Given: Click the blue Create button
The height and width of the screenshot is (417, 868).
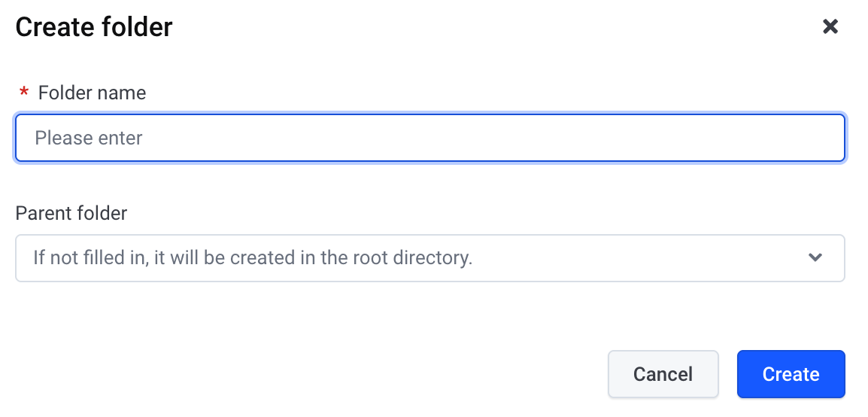Looking at the screenshot, I should coord(791,374).
